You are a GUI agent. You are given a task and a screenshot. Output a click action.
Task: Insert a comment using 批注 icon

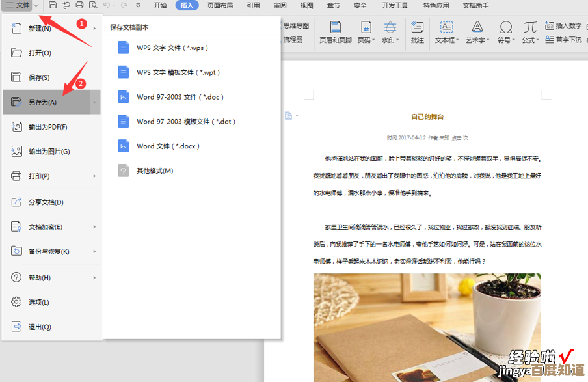pyautogui.click(x=417, y=27)
